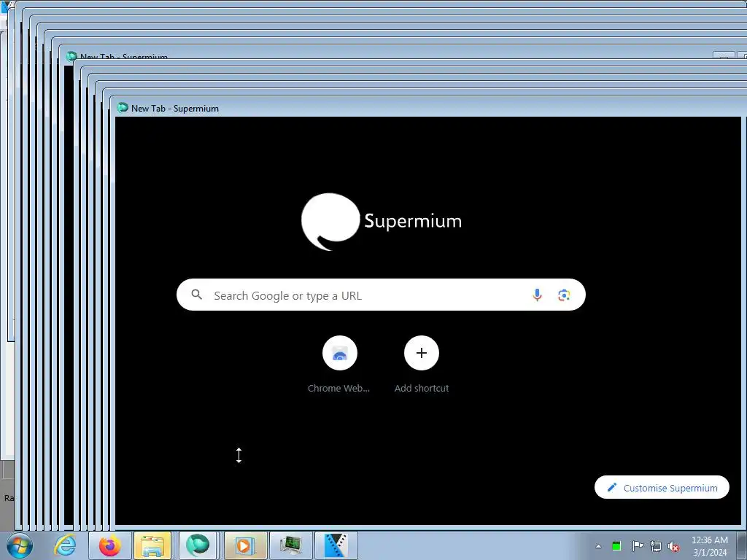The image size is (747, 560).
Task: Open the Chrome Web Store shortcut tile
Action: (x=340, y=353)
